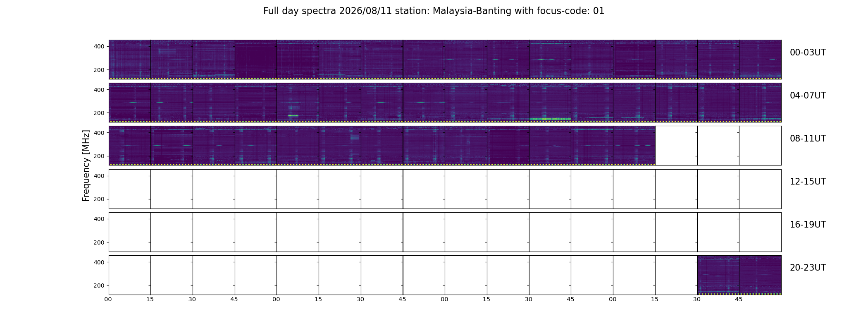Click the 400 tick label of the 16-19UT row
The width and height of the screenshot is (868, 331).
point(99,219)
